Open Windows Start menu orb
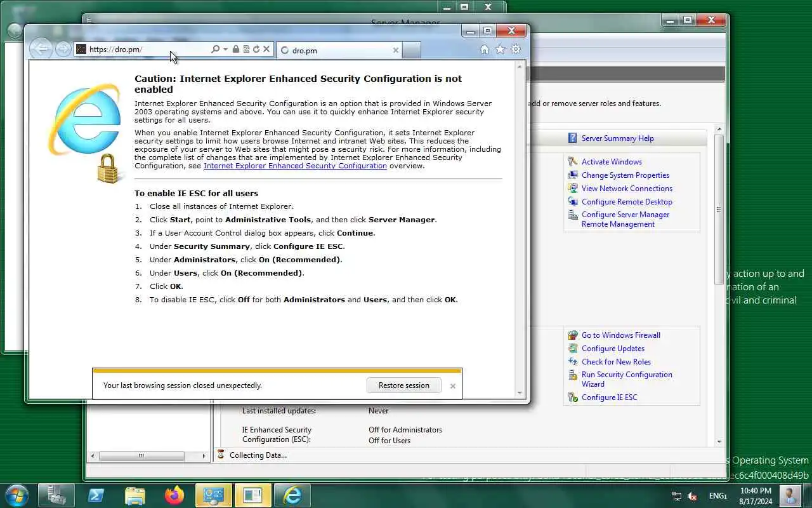This screenshot has height=508, width=812. pos(16,495)
